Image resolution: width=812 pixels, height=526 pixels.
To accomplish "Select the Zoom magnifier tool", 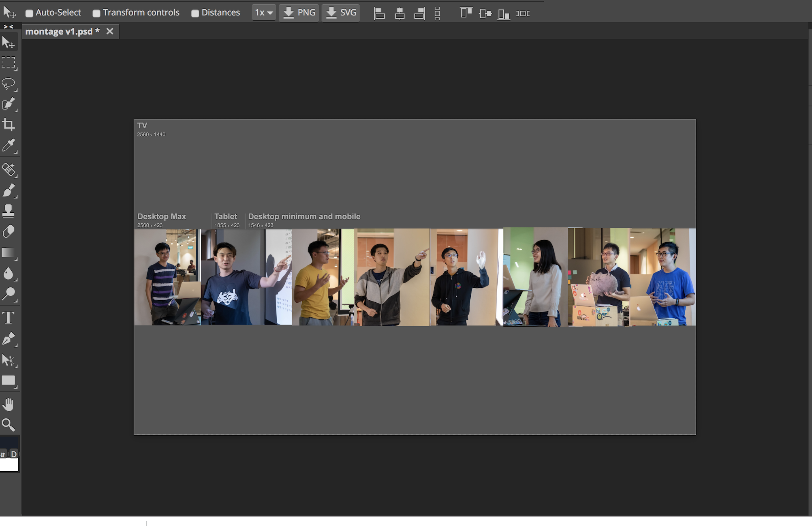I will [9, 425].
